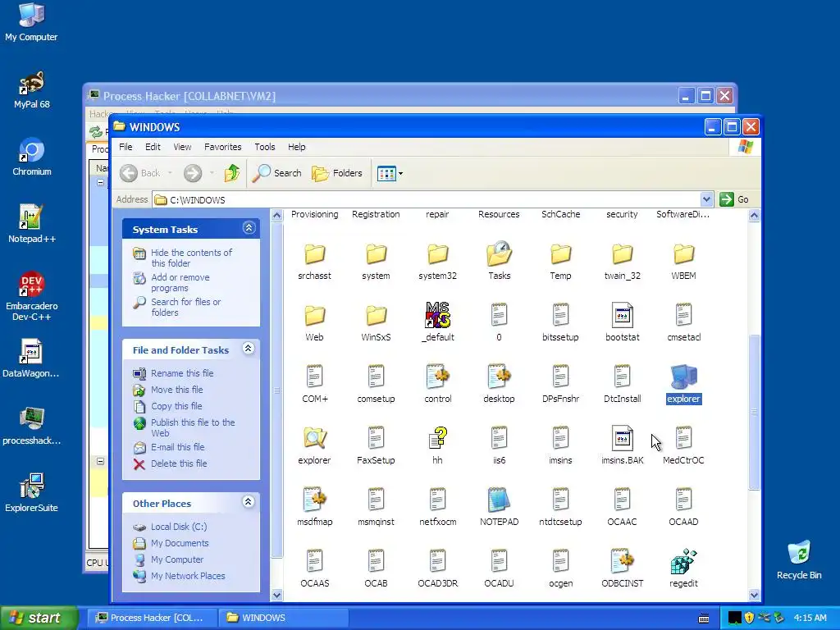Open the Address bar dropdown arrow
This screenshot has width=840, height=630.
pos(706,199)
